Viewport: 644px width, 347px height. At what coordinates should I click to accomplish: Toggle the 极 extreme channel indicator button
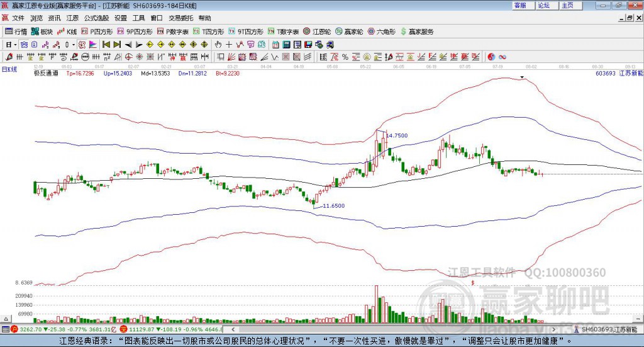82,45
